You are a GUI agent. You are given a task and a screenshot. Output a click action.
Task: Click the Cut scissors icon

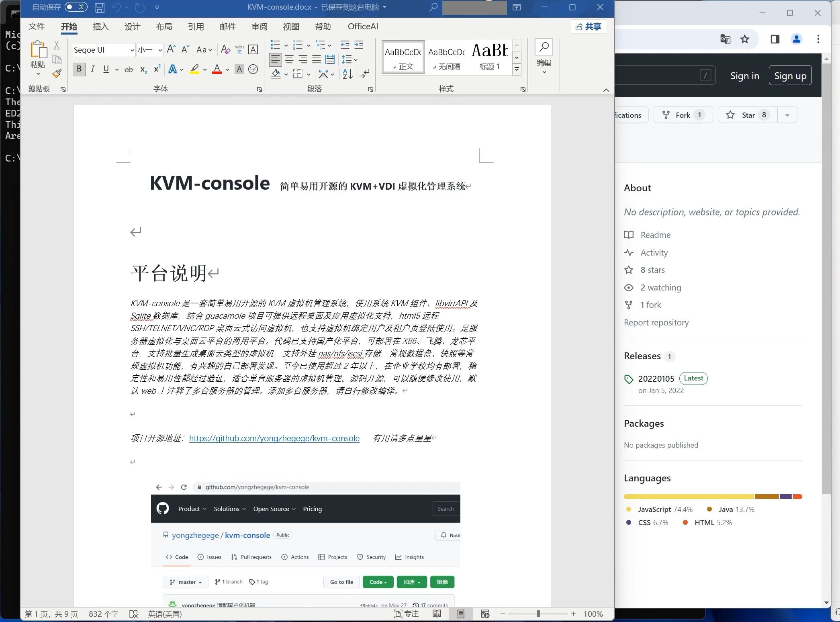(57, 45)
